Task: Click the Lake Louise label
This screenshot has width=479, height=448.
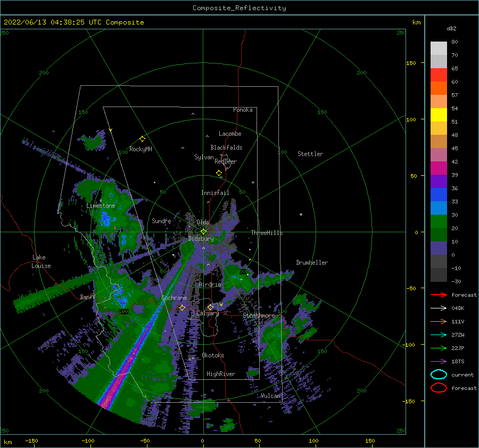Action: pos(41,262)
